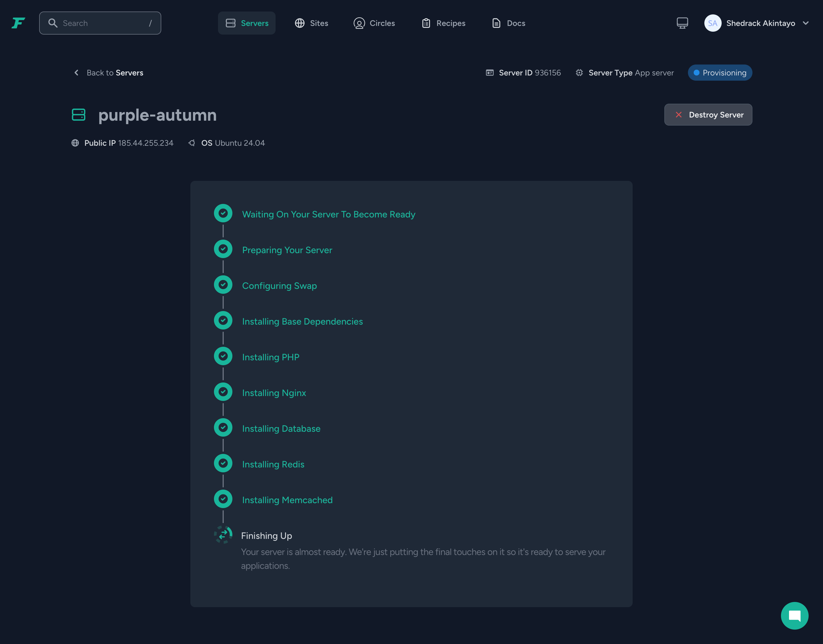Click the gear icon next to Server Type
This screenshot has height=644, width=823.
[579, 72]
